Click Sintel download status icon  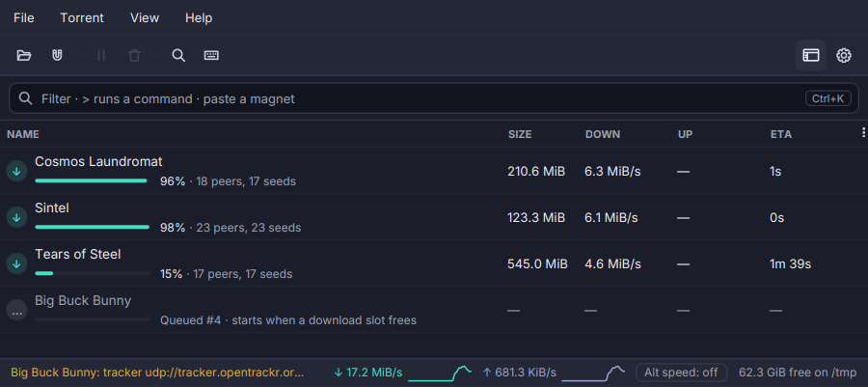click(16, 217)
